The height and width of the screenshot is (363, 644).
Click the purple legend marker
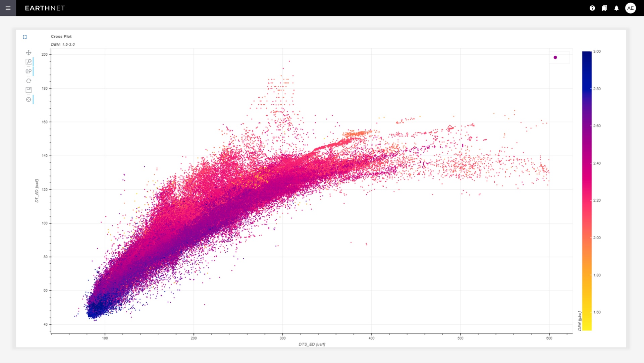(x=555, y=57)
